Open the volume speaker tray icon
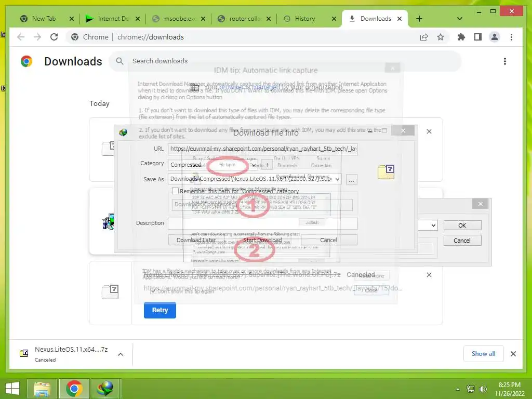Screen dimensions: 532x399 (x=483, y=389)
